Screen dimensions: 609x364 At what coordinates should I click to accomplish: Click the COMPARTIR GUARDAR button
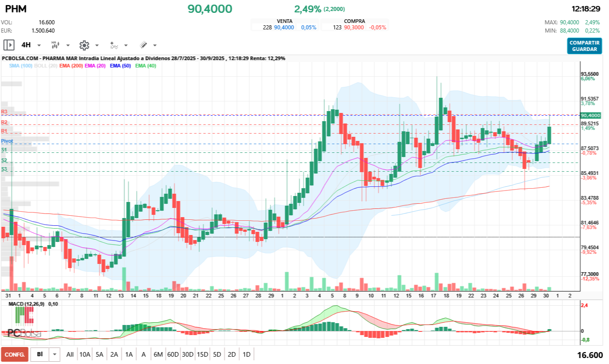tap(584, 45)
